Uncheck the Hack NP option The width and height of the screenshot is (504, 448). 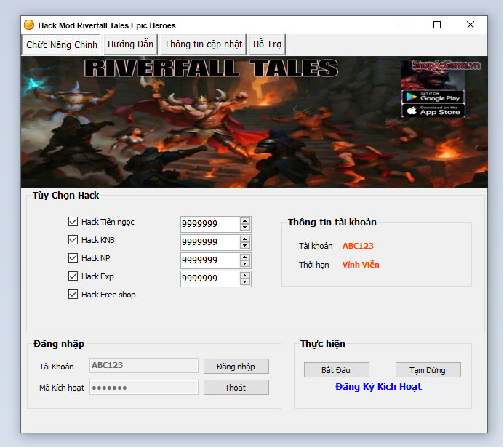click(73, 257)
